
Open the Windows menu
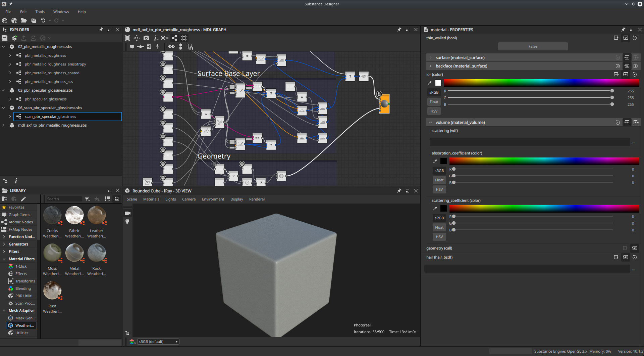[x=61, y=12]
